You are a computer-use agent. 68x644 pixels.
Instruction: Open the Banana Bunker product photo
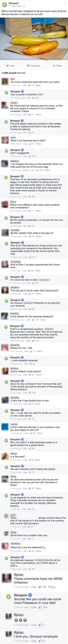[34, 40]
